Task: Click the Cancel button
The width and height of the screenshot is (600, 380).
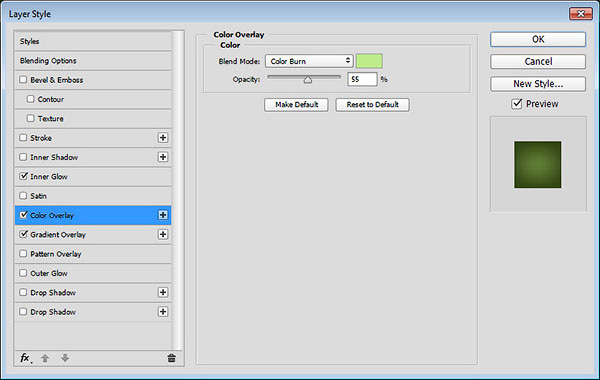Action: pyautogui.click(x=538, y=62)
